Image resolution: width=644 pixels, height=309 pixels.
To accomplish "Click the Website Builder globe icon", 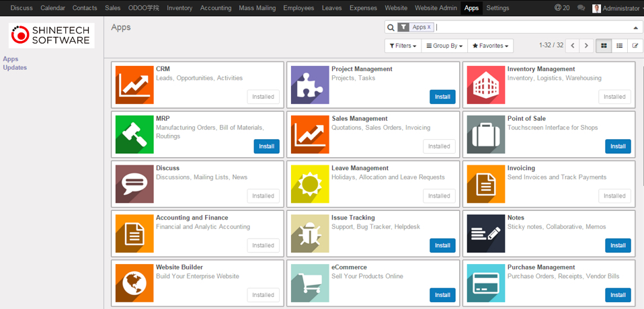I will [x=134, y=283].
